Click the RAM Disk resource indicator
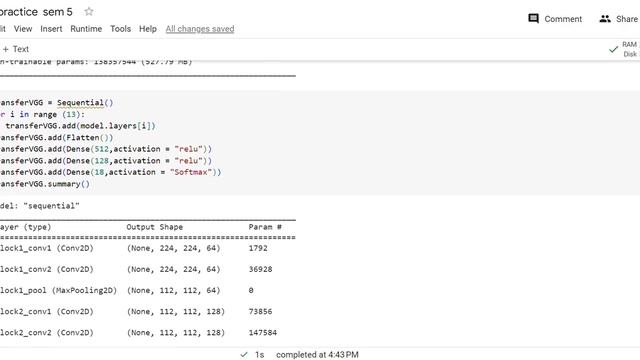This screenshot has height=360, width=640. [x=629, y=49]
